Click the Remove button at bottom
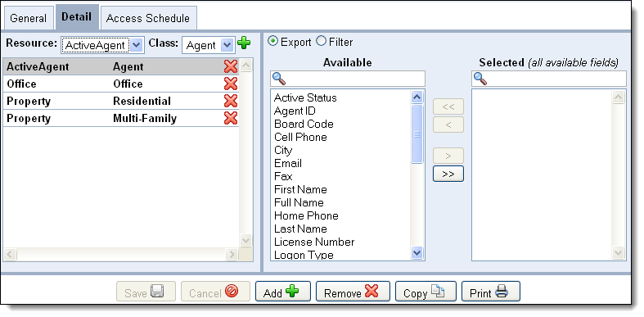This screenshot has height=317, width=644. click(353, 292)
